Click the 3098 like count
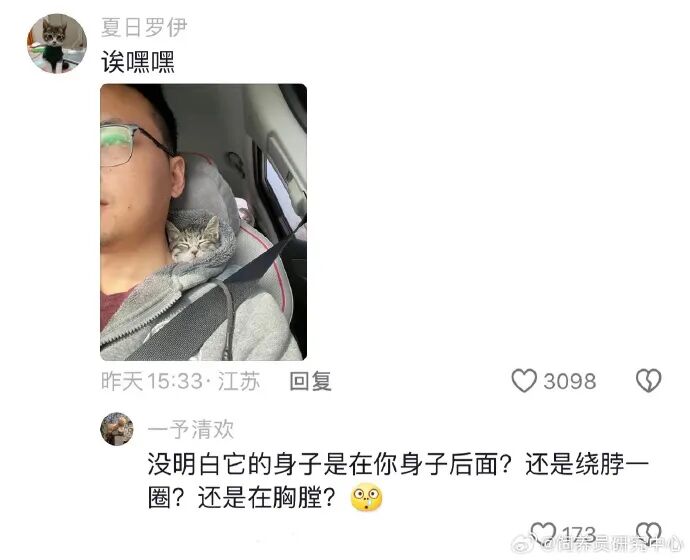Viewport: 690px width, 560px height. point(569,381)
